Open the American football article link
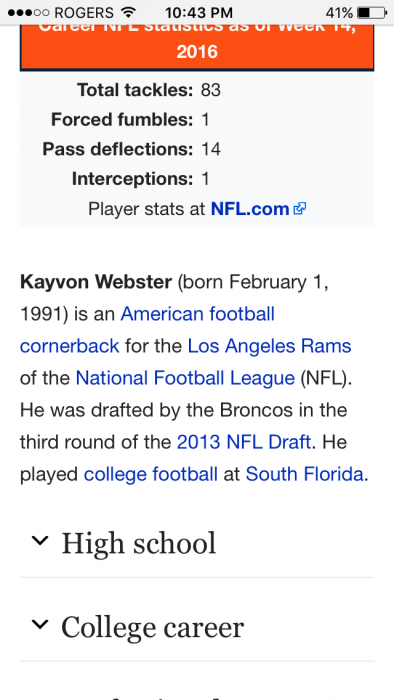The width and height of the screenshot is (394, 700). (x=198, y=314)
